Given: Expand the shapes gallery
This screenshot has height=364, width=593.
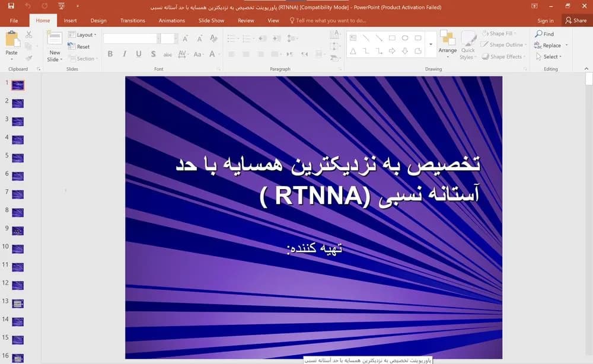Looking at the screenshot, I should pyautogui.click(x=431, y=44).
